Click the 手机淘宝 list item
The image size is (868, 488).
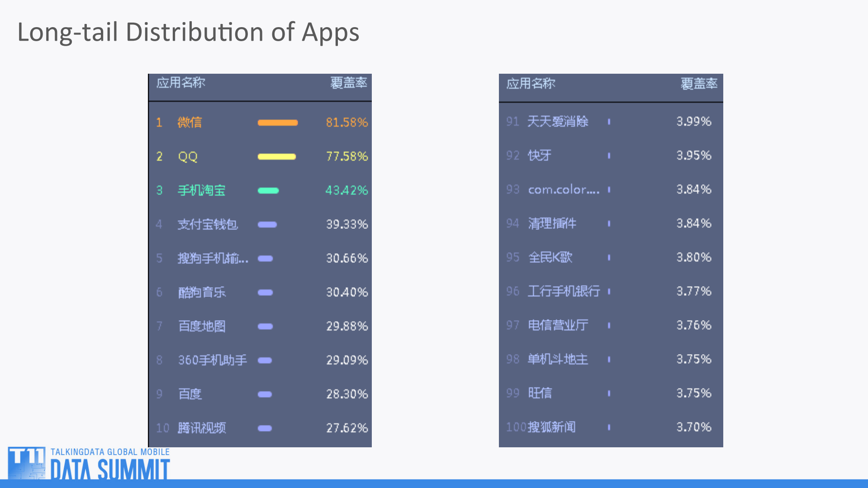point(202,190)
